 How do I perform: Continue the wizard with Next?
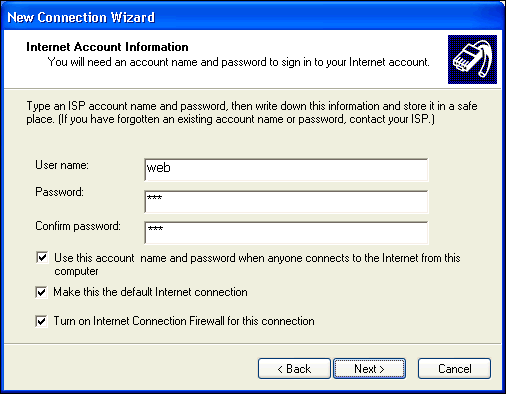[x=369, y=369]
